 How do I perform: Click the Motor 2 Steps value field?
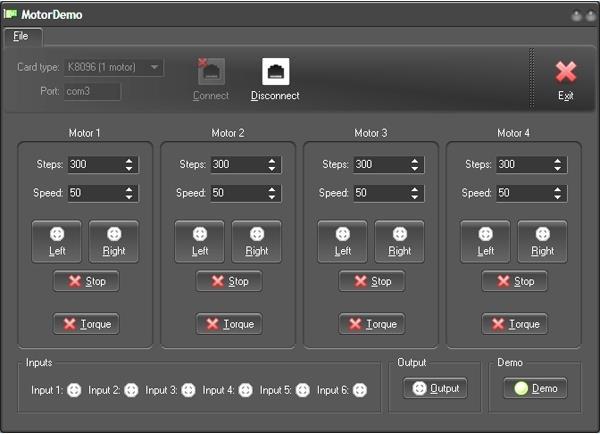tap(235, 165)
